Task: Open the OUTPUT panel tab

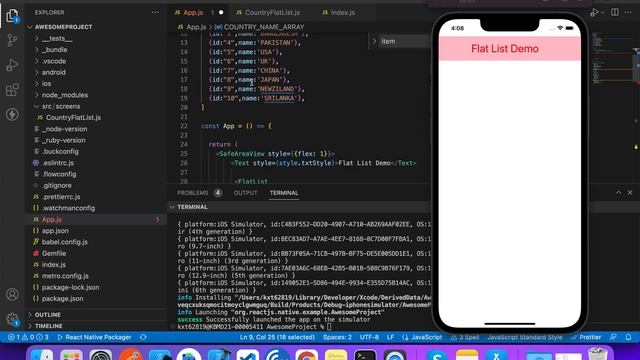Action: pos(245,193)
